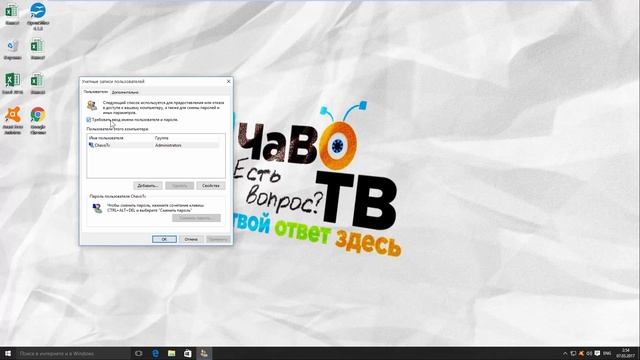The width and height of the screenshot is (640, 360).
Task: Open File Explorer from the taskbar
Action: pyautogui.click(x=171, y=353)
